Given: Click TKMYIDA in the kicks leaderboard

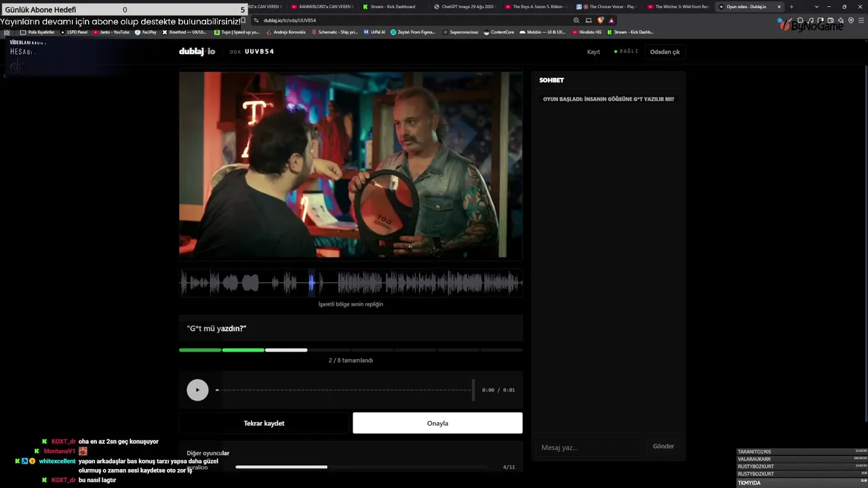Looking at the screenshot, I should click(x=749, y=483).
